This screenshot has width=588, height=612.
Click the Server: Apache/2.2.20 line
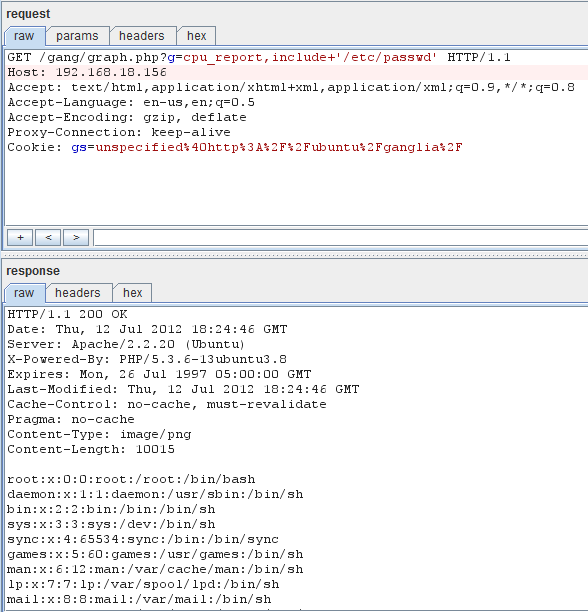point(126,344)
